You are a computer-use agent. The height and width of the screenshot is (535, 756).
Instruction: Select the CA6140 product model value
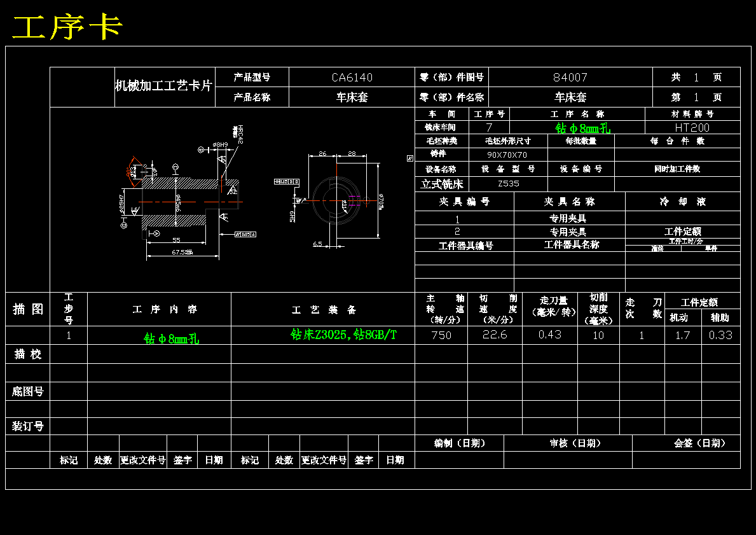[x=352, y=77]
